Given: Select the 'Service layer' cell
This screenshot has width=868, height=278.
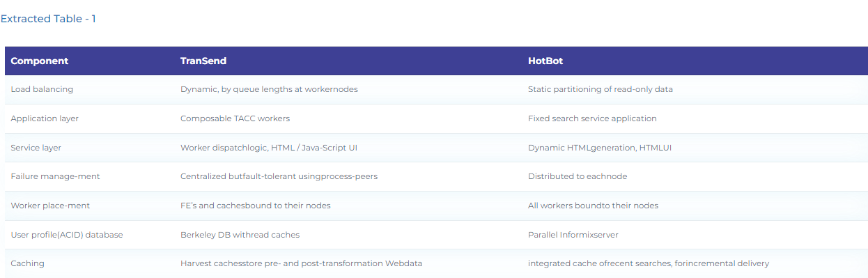Looking at the screenshot, I should coord(36,148).
